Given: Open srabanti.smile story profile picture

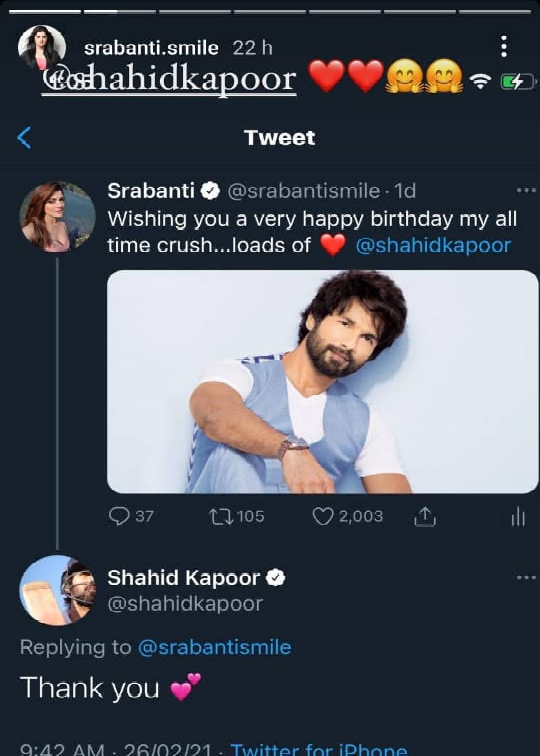Looking at the screenshot, I should coord(42,48).
